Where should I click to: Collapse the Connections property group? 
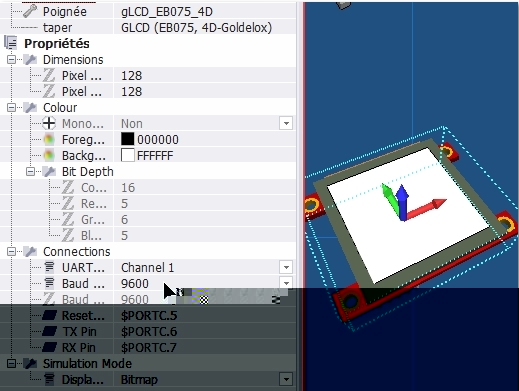click(11, 252)
